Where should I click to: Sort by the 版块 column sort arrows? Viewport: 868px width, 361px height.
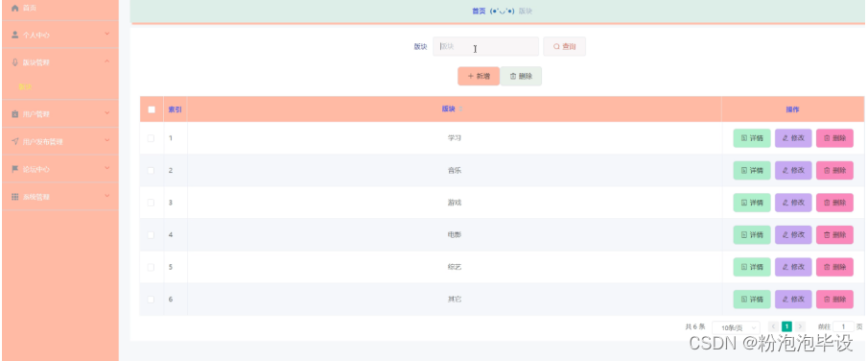(461, 109)
